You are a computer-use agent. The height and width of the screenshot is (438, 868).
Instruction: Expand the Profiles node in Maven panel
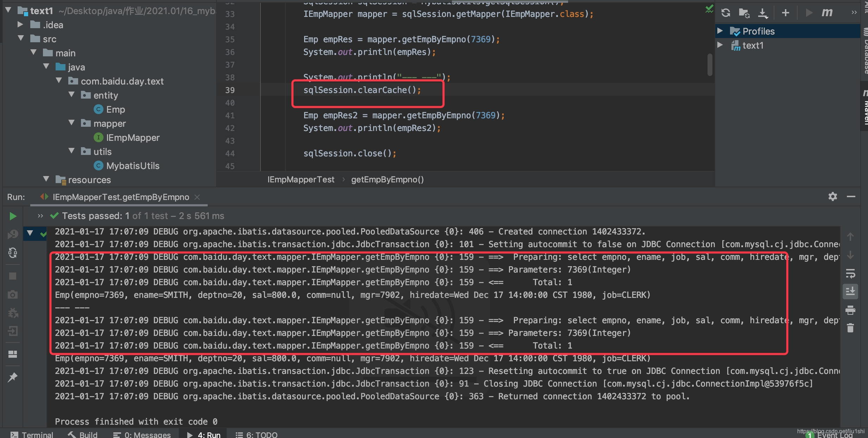click(x=720, y=31)
